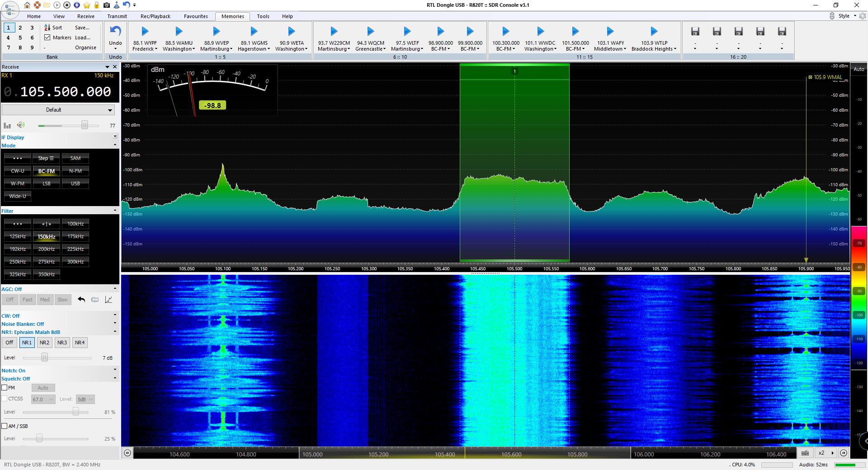Enable the AM / SSB squelch checkbox
The height and width of the screenshot is (470, 868).
[x=5, y=426]
